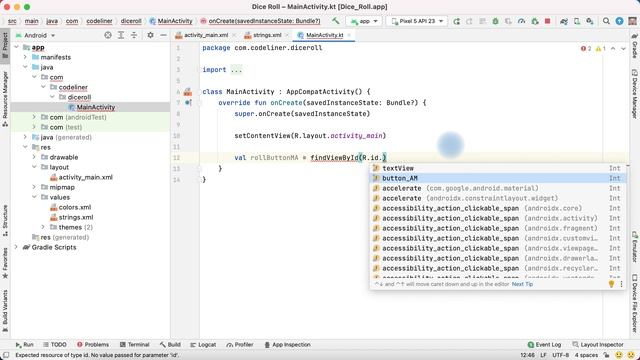
Task: Click the related XML gutter icon on class line
Action: pyautogui.click(x=188, y=92)
